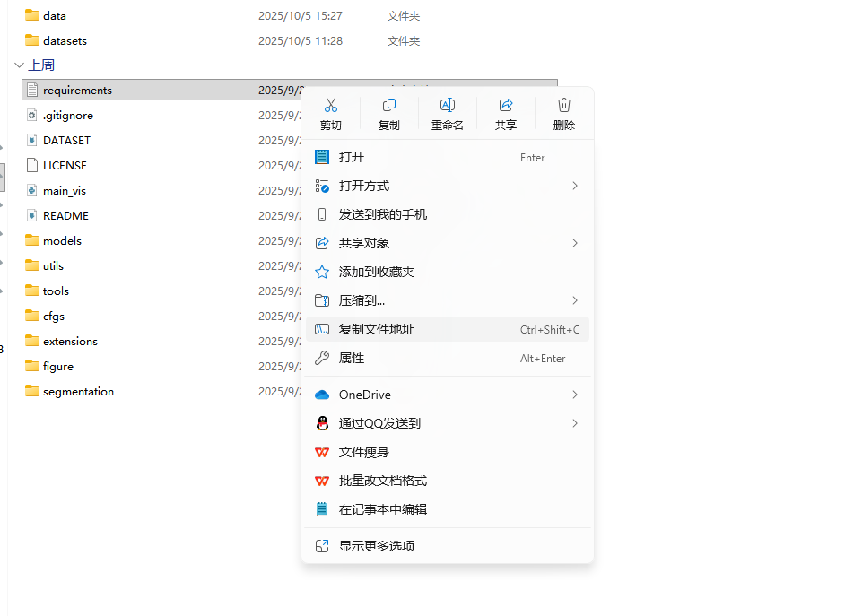Click the share icon beside 共享对象
This screenshot has height=616, width=845.
322,243
